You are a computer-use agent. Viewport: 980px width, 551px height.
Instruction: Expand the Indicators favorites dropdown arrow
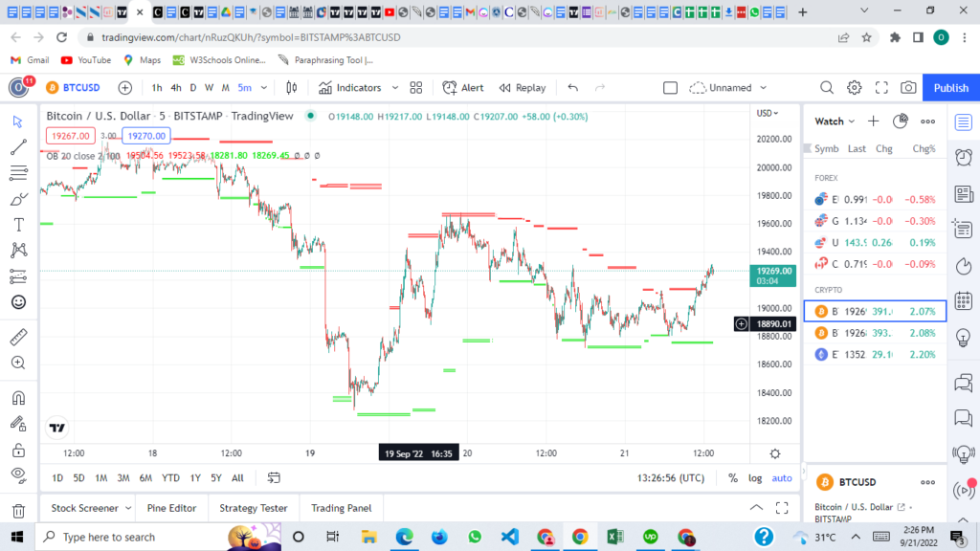tap(395, 88)
